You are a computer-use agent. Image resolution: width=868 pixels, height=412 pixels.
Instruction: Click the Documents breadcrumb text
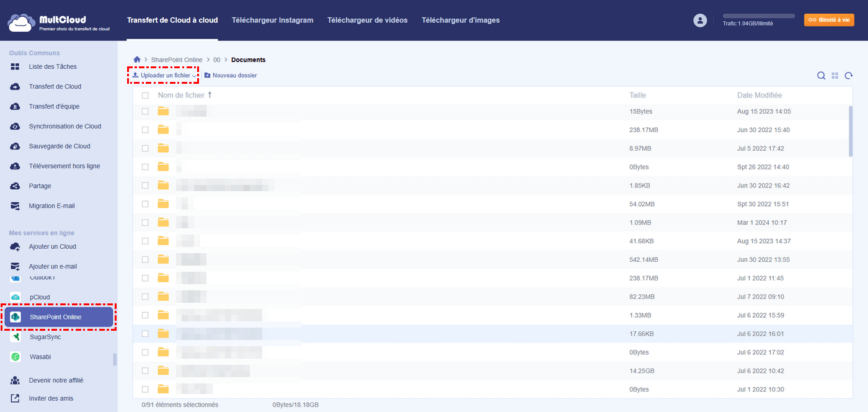(248, 60)
